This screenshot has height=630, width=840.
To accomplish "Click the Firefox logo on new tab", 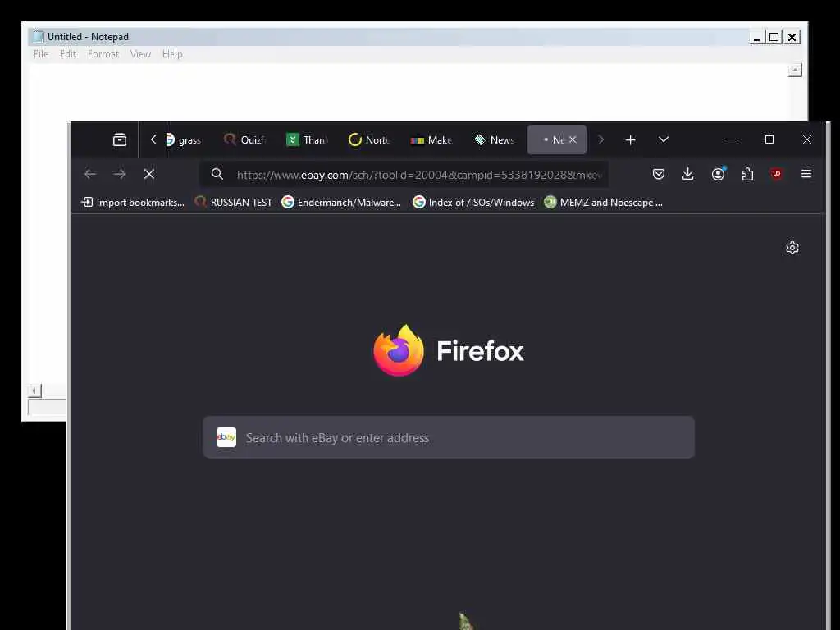I will (x=449, y=351).
